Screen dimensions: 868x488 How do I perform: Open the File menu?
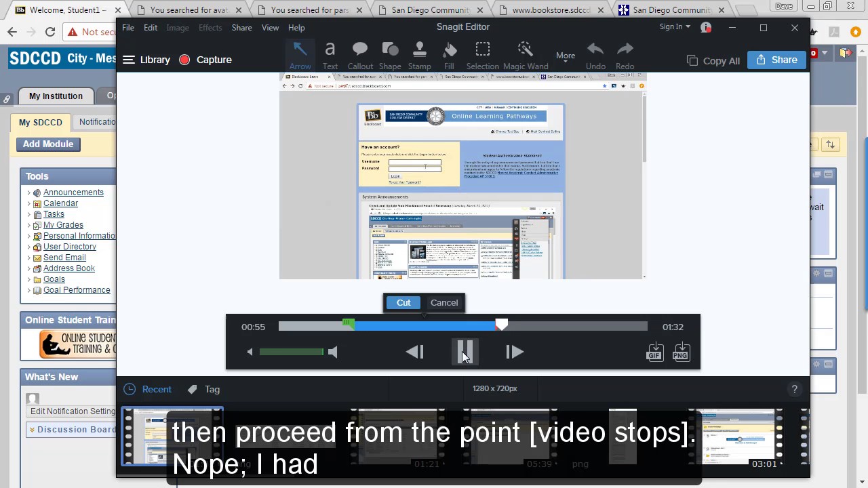pos(128,28)
